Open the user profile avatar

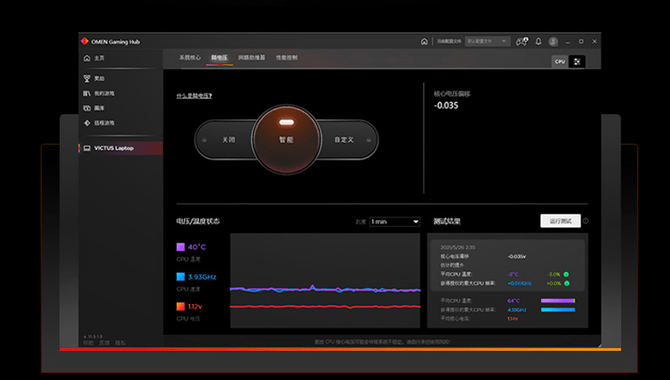(x=553, y=41)
